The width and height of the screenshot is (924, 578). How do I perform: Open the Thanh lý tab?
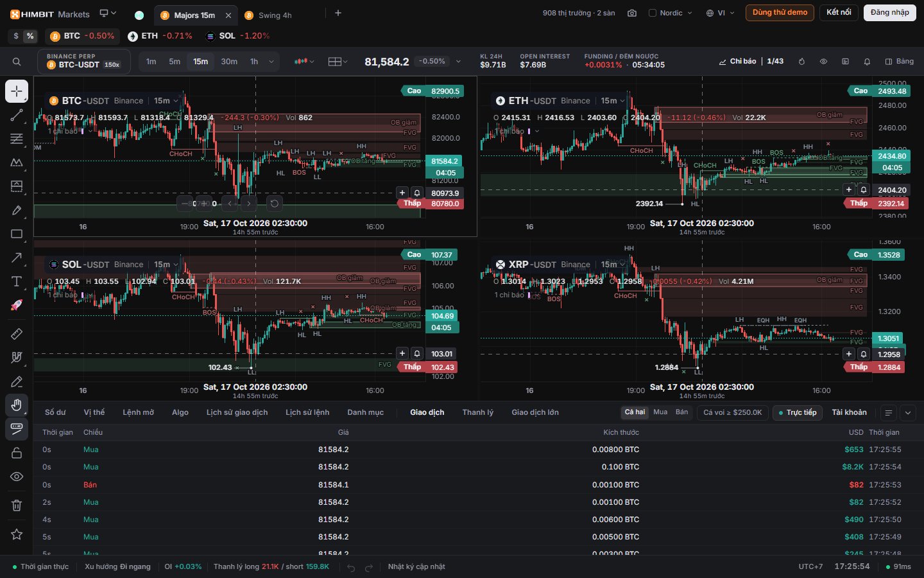tap(478, 412)
